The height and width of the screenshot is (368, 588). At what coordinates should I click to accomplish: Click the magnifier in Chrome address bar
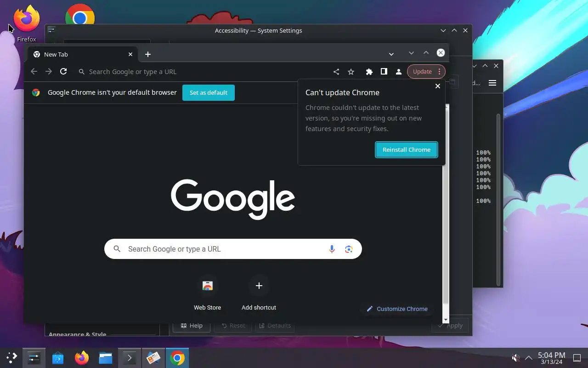tap(81, 72)
